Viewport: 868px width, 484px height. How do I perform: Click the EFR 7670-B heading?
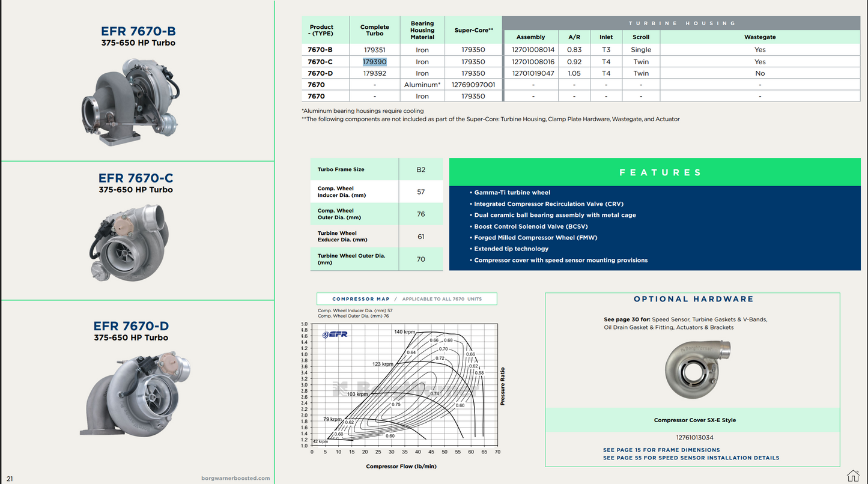click(138, 31)
